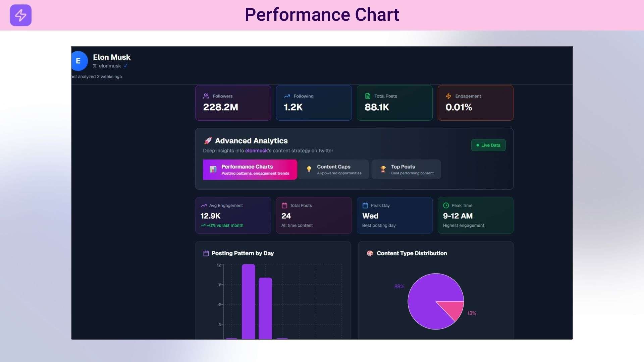Image resolution: width=644 pixels, height=362 pixels.
Task: Click the palette icon by Content Type Distribution
Action: click(370, 253)
